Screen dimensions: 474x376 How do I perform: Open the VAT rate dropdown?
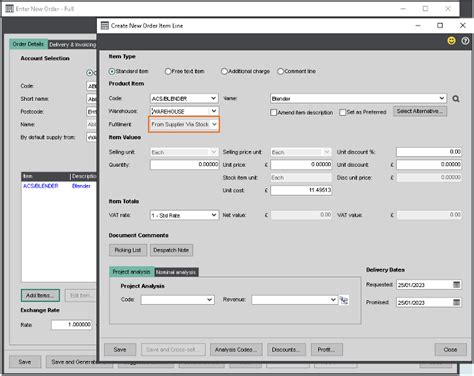click(214, 215)
